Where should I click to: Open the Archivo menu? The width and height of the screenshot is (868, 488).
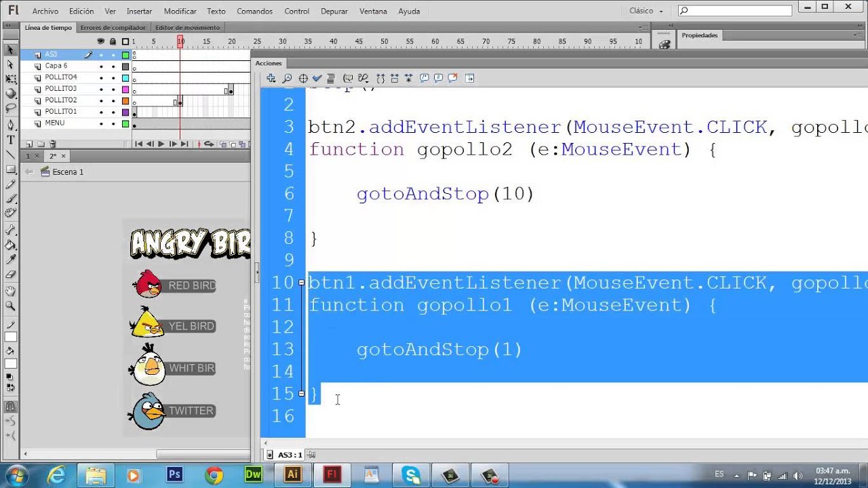(x=45, y=12)
